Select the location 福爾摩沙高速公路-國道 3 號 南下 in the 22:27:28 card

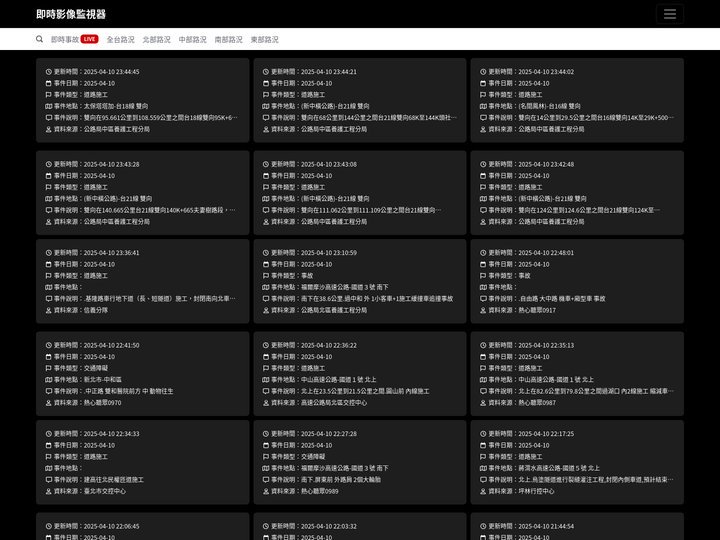(x=344, y=468)
